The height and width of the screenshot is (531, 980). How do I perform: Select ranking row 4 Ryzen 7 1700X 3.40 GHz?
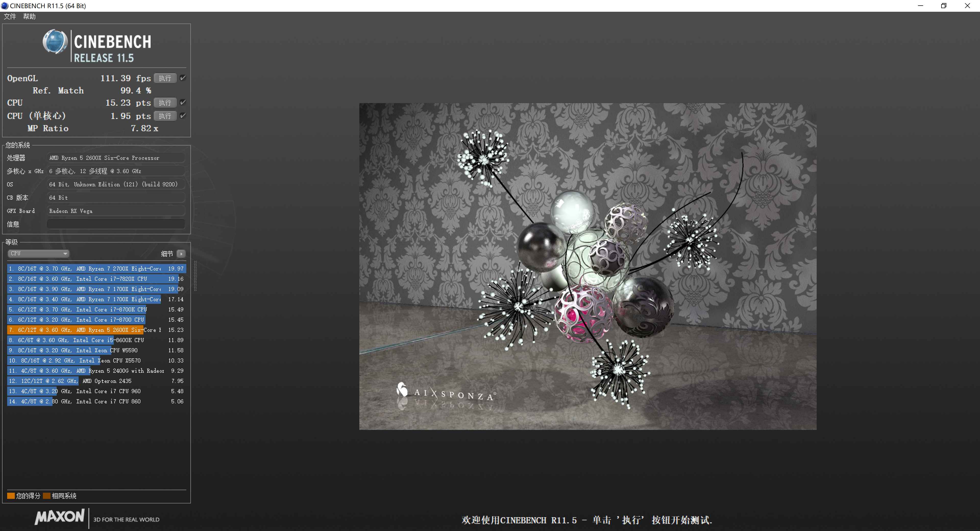coord(97,299)
